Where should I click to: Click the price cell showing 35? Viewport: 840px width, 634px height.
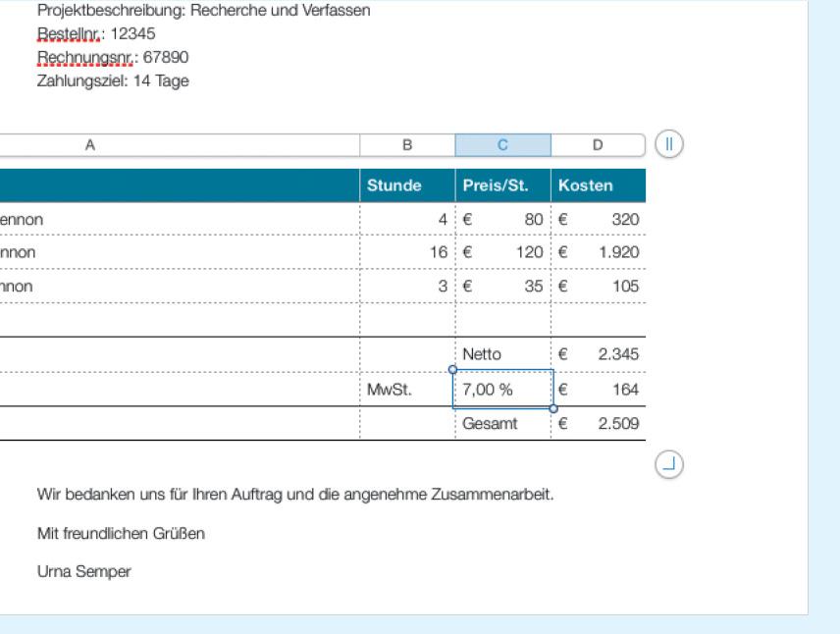(x=503, y=287)
